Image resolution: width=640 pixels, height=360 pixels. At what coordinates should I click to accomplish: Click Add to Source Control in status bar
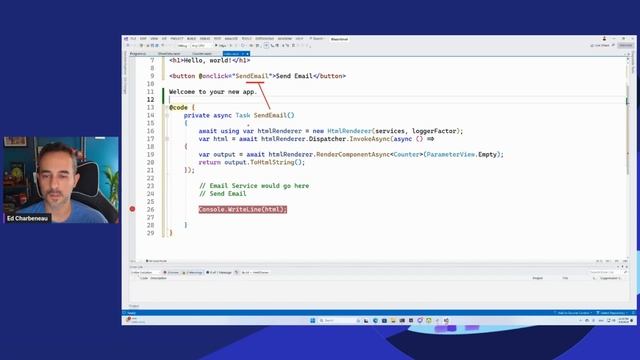tap(572, 313)
